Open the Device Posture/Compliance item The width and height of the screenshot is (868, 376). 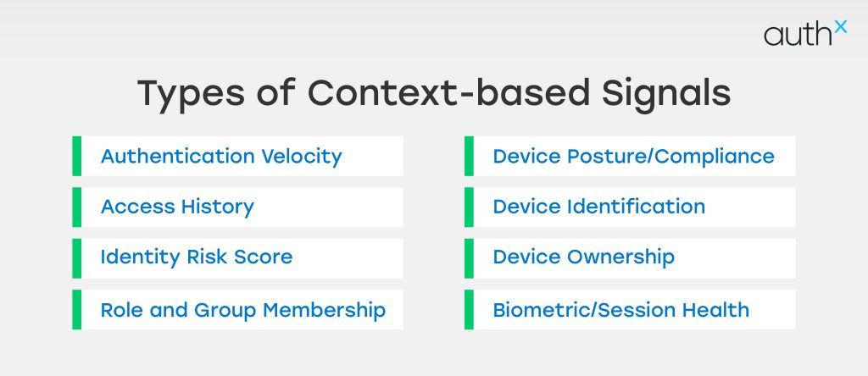pyautogui.click(x=633, y=157)
